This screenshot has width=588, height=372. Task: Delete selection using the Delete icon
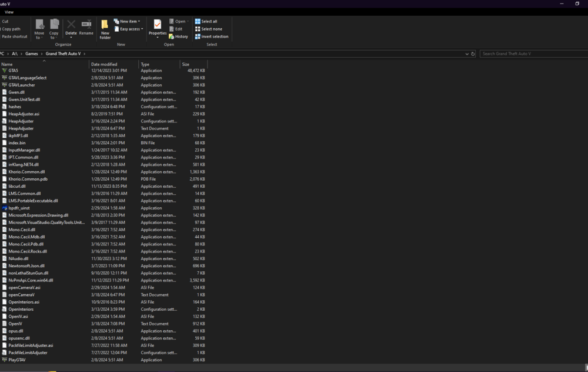(x=71, y=26)
